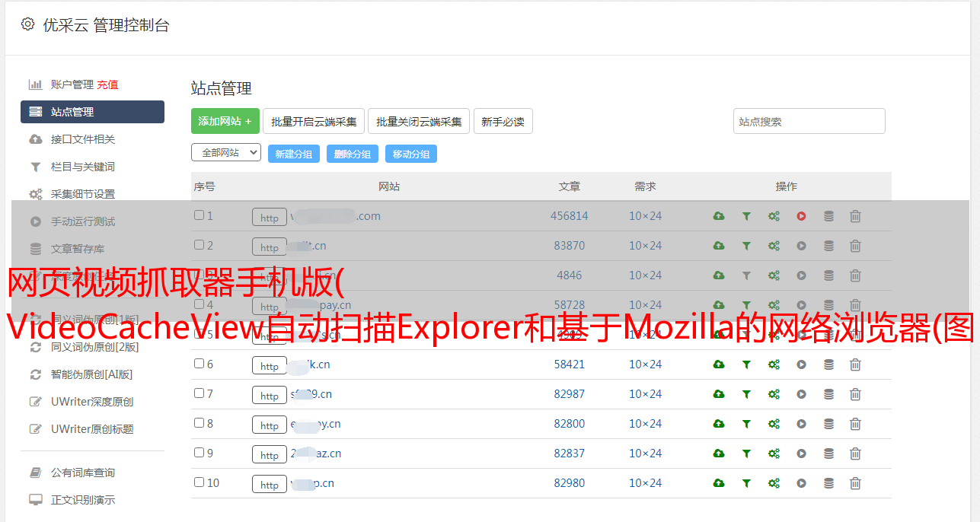Click into the 站点搜索 search field
Screen dimensions: 980x522
tap(809, 121)
